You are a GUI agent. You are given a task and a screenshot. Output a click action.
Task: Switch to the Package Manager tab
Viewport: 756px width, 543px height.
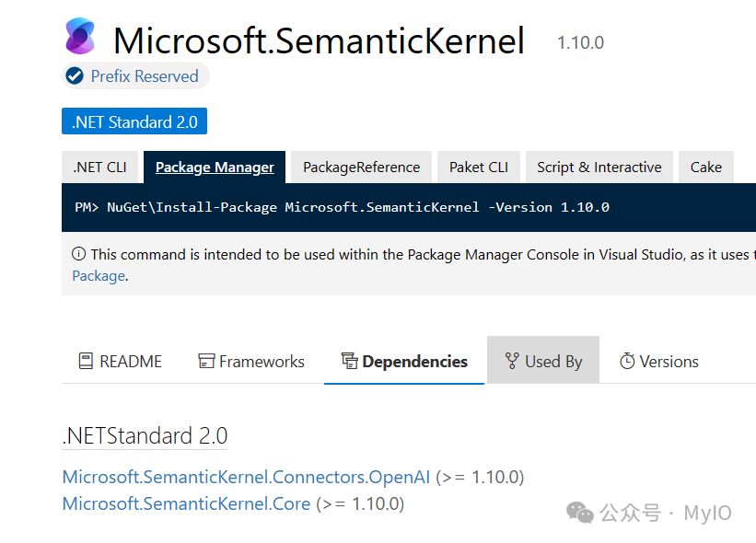tap(214, 167)
